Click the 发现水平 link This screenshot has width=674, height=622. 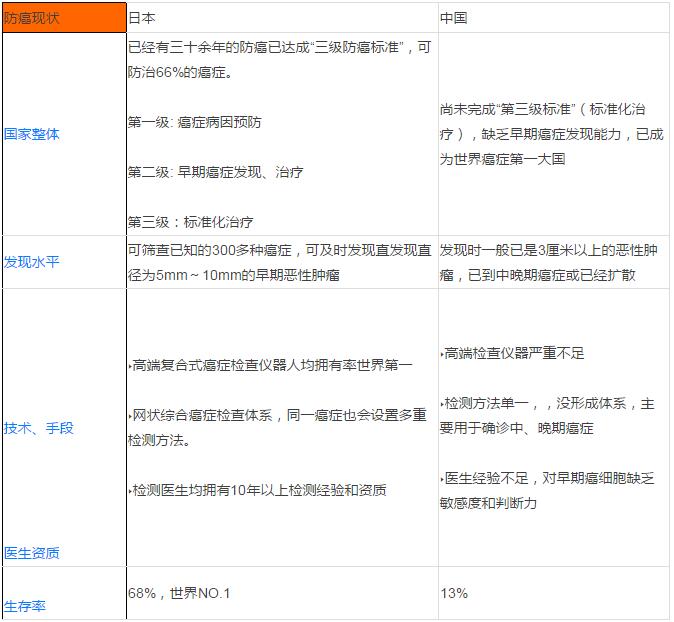coord(31,262)
